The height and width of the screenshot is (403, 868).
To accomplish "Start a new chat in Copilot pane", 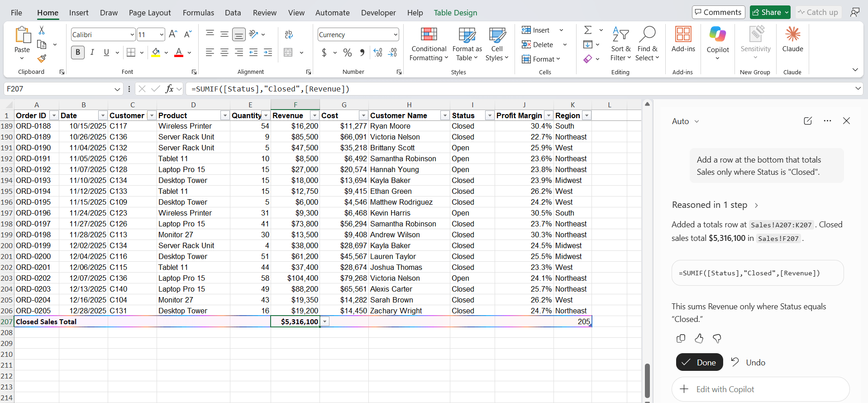I will [808, 121].
